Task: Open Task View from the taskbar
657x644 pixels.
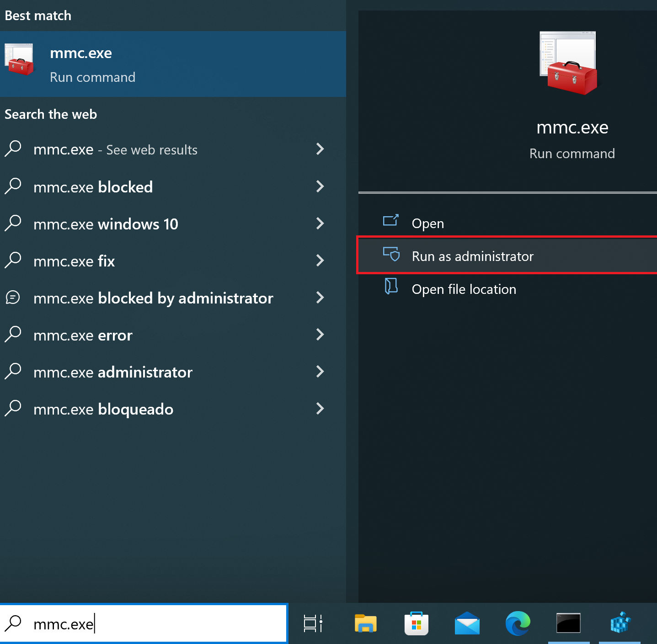Action: (x=313, y=623)
